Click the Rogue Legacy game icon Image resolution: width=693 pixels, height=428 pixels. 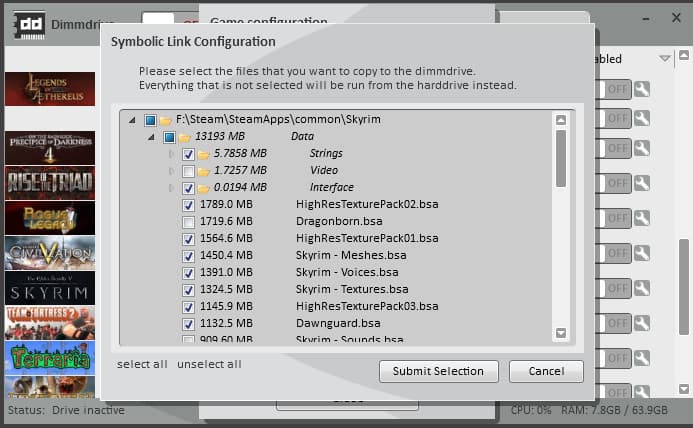49,217
